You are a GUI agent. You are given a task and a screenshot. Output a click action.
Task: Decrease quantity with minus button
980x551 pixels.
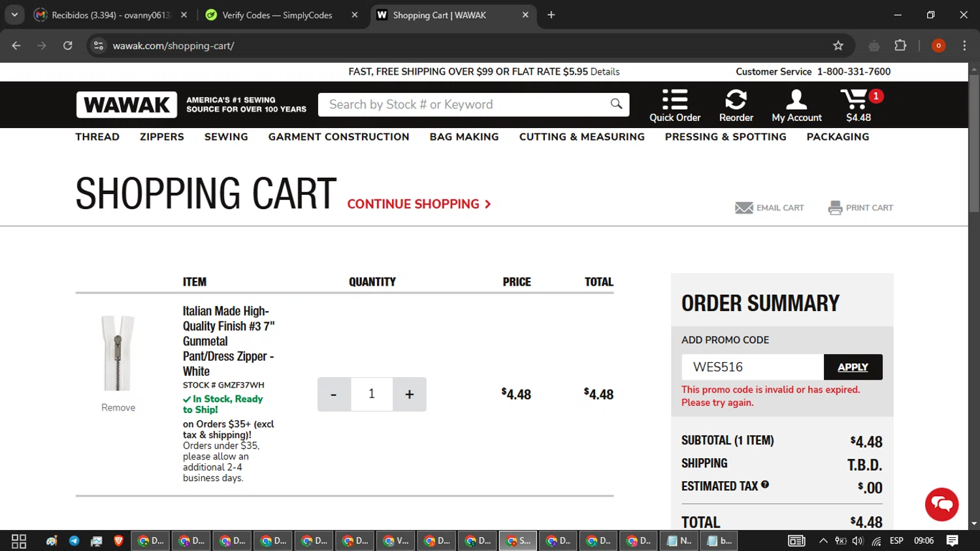click(x=334, y=394)
